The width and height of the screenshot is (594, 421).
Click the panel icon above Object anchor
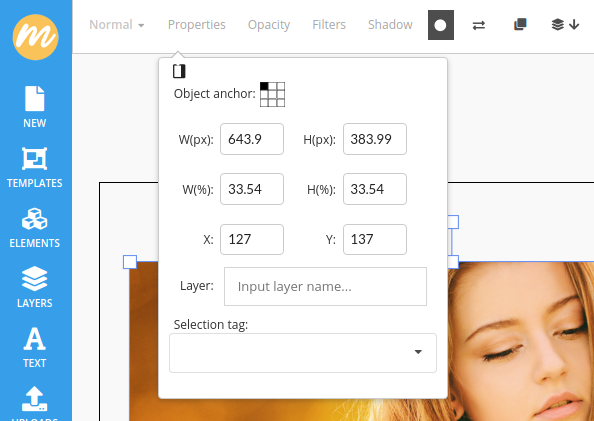179,71
